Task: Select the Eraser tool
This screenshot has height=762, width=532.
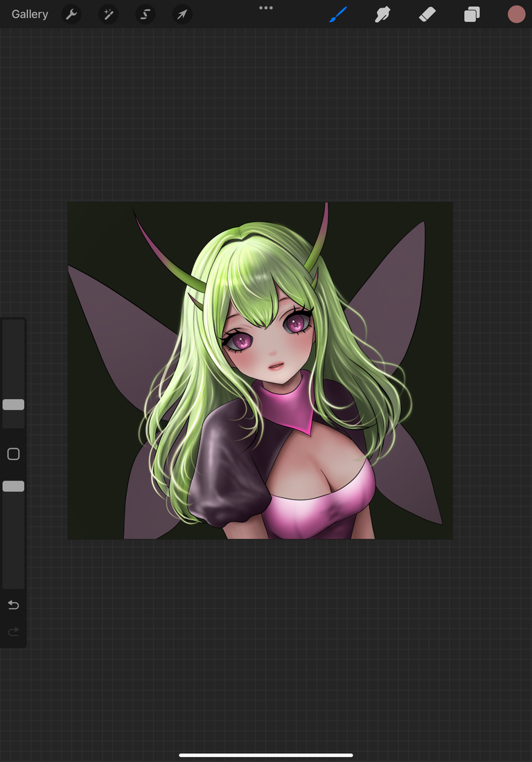Action: point(427,14)
